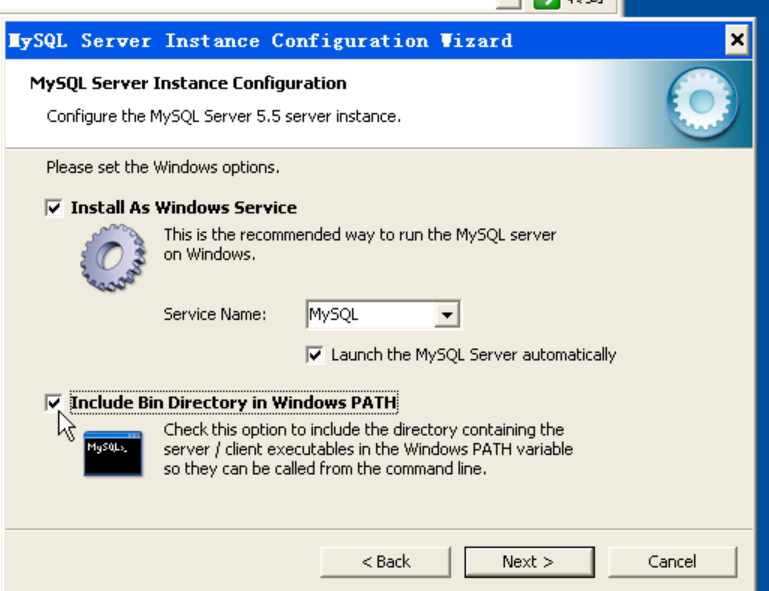Click the green arrow icon behind the wizard
The height and width of the screenshot is (591, 769).
click(546, 4)
